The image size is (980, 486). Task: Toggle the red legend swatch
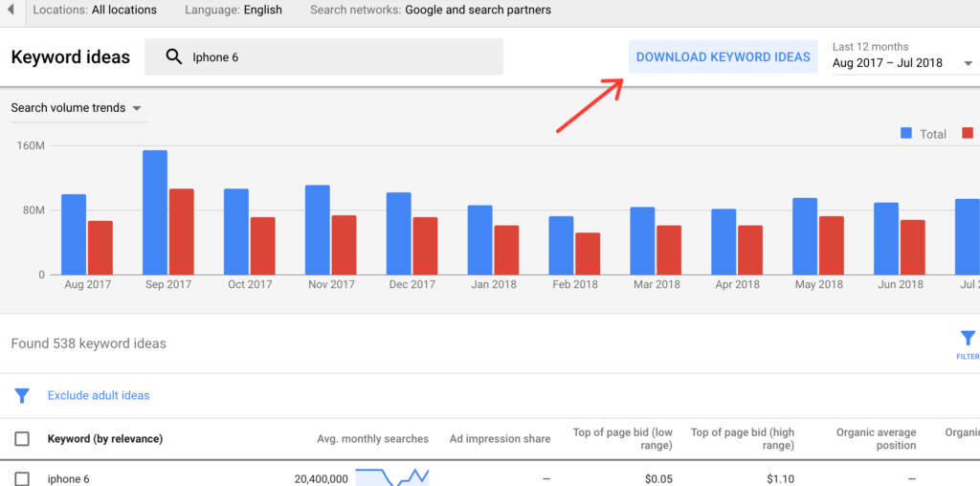968,133
